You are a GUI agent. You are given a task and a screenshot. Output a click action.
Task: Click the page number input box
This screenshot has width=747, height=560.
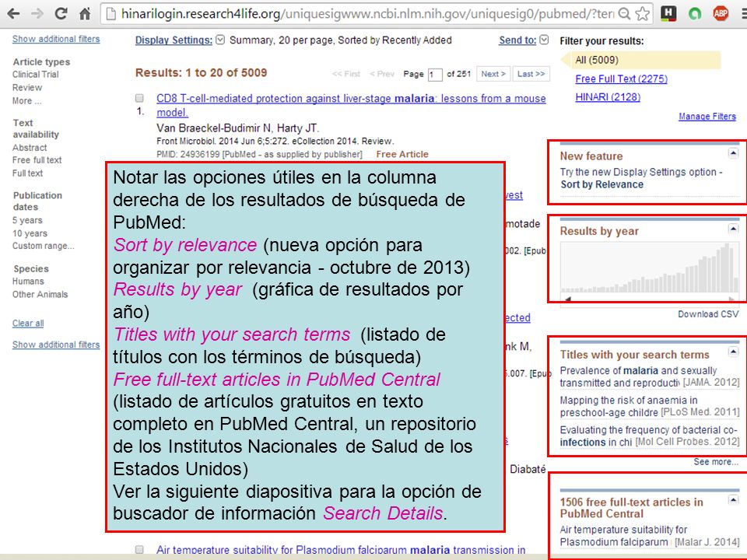[x=434, y=75]
